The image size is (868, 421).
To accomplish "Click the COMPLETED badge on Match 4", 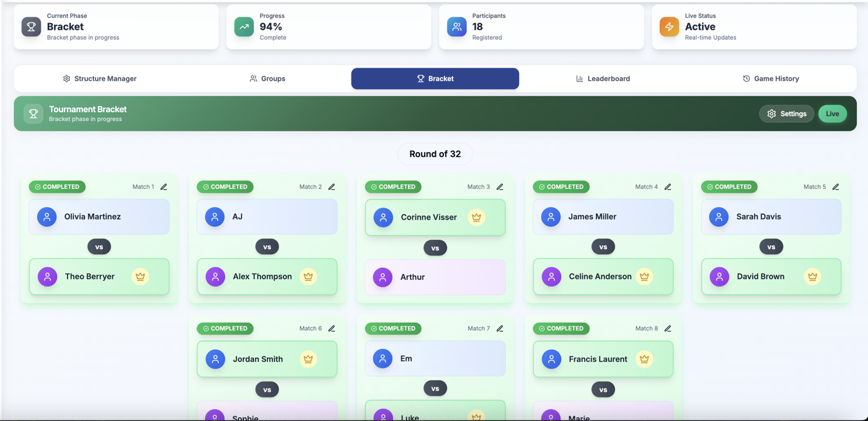I will pos(561,187).
